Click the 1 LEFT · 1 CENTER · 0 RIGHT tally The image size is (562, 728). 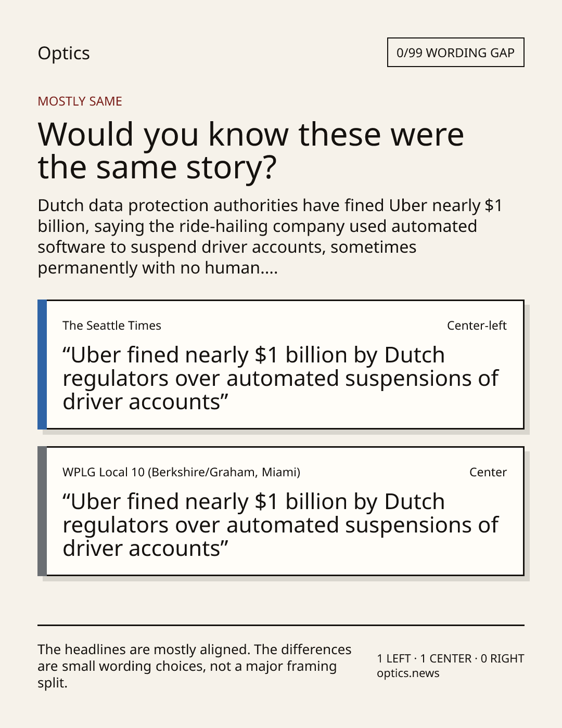tap(451, 658)
